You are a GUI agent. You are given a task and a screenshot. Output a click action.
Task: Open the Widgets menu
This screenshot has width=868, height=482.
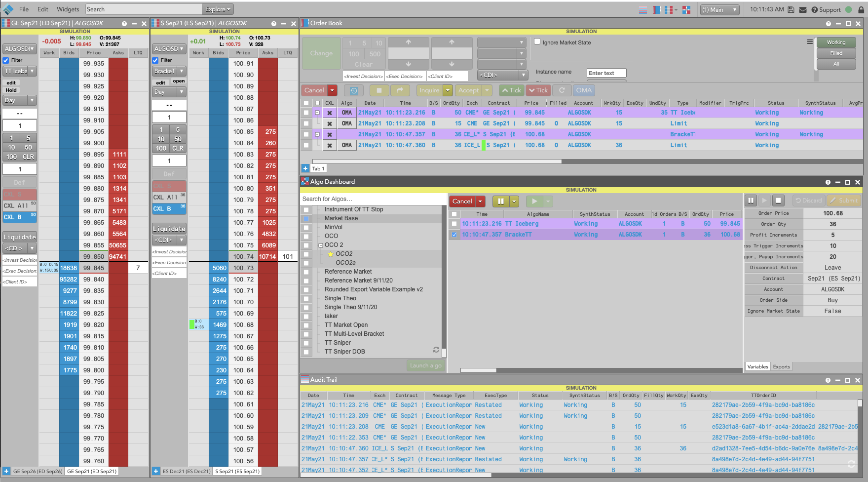tap(68, 9)
